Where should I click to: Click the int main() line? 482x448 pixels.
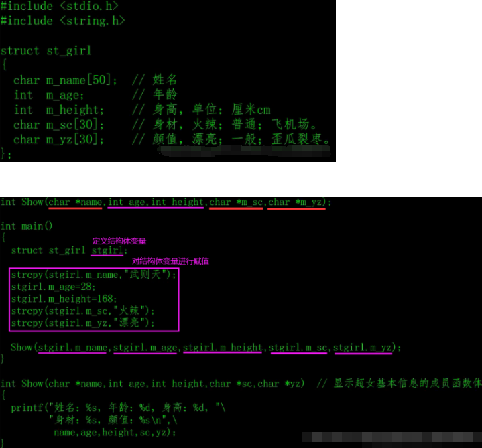click(26, 226)
